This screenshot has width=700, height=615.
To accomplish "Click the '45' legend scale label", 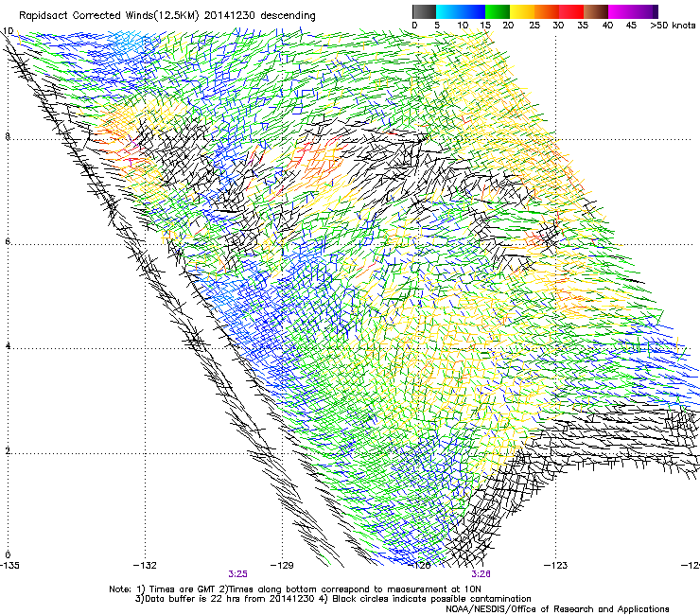I will (631, 26).
